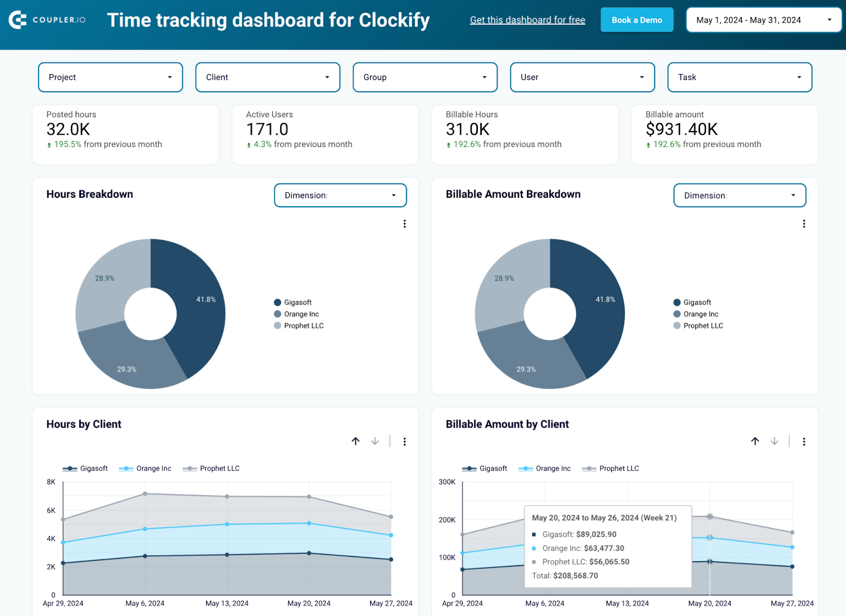The height and width of the screenshot is (616, 846).
Task: Click Prophet LLC legend marker in Billable Amount by Client
Action: coord(589,468)
